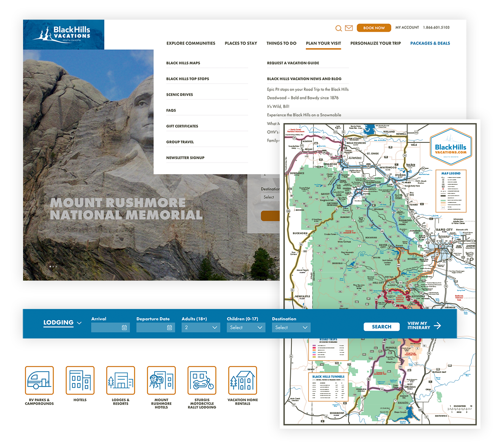The image size is (502, 448).
Task: Click the View My Itinerary arrow
Action: click(x=437, y=326)
